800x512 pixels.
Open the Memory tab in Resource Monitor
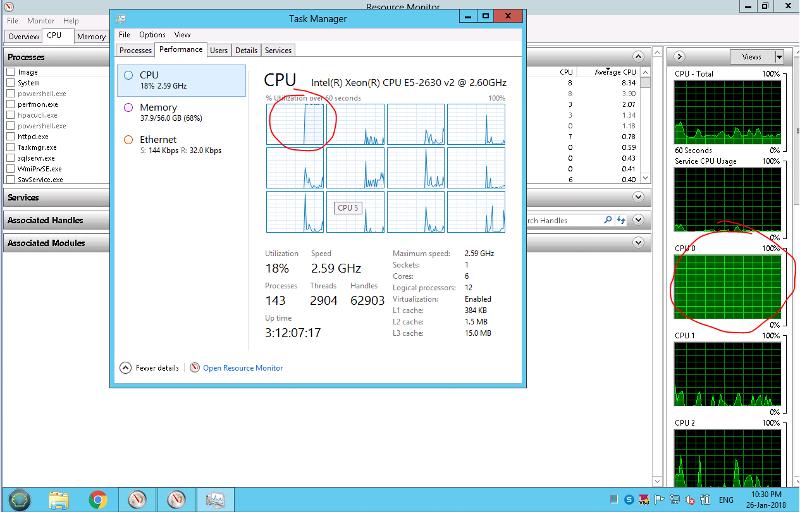(91, 36)
